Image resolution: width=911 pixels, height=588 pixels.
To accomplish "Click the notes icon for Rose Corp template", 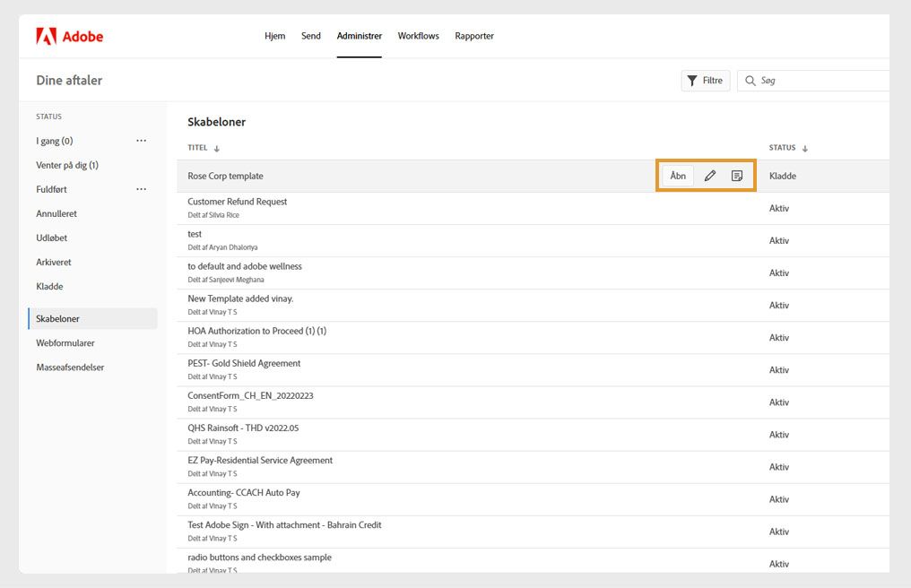I will coord(737,176).
